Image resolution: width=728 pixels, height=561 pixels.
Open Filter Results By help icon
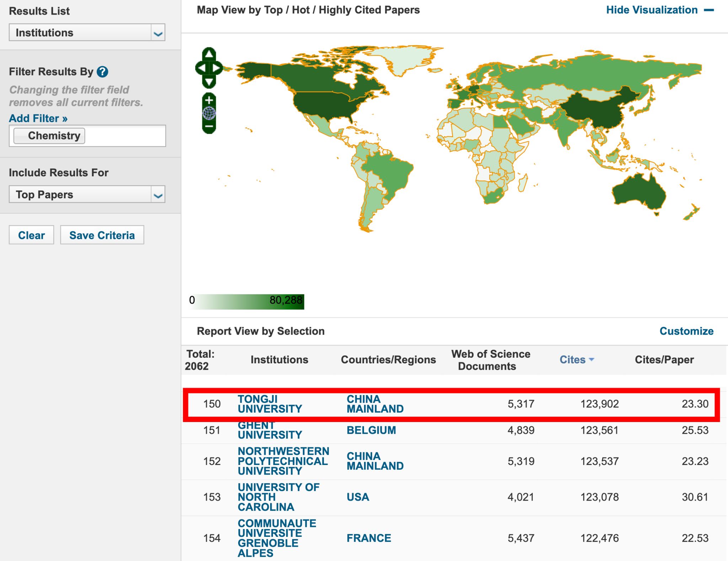pos(102,72)
